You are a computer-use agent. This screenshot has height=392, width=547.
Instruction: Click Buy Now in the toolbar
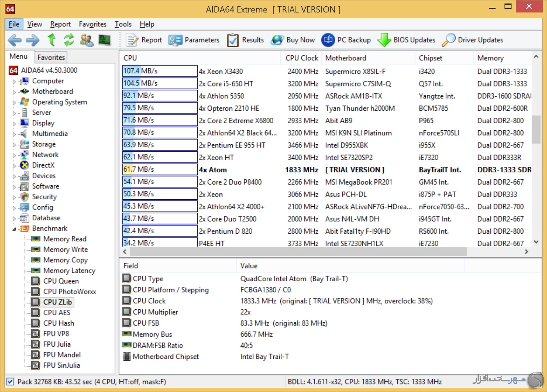[293, 40]
